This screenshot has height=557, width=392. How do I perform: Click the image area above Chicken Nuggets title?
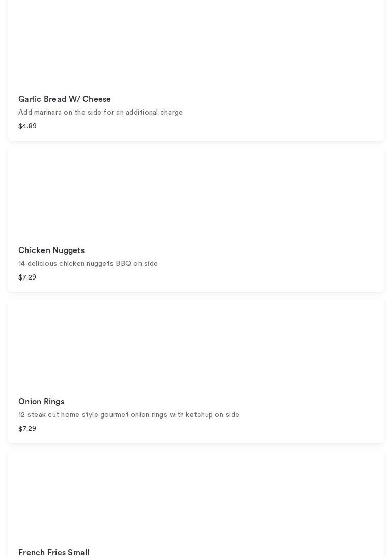tap(196, 193)
